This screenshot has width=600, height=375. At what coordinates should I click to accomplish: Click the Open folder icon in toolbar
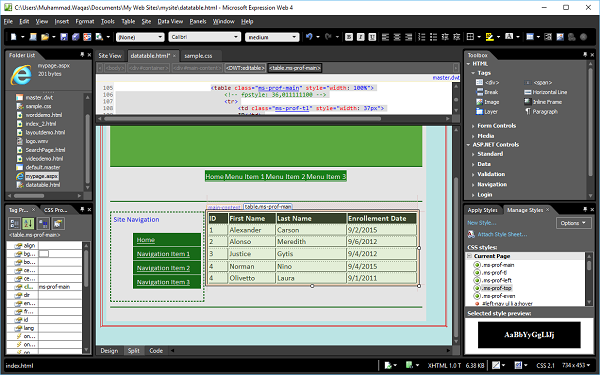click(x=45, y=37)
